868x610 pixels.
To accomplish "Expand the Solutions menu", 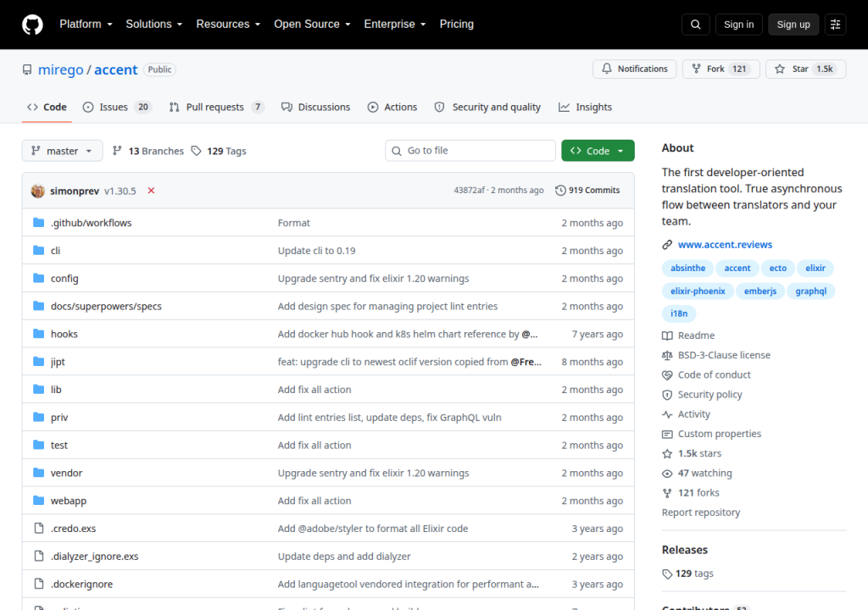I will (x=154, y=25).
